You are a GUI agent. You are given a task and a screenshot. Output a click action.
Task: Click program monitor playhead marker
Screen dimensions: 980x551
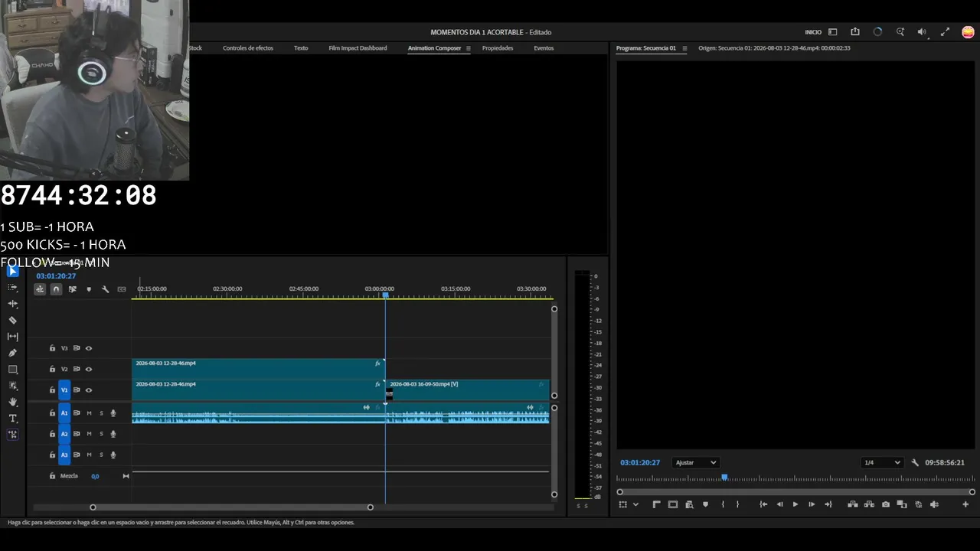pos(724,478)
